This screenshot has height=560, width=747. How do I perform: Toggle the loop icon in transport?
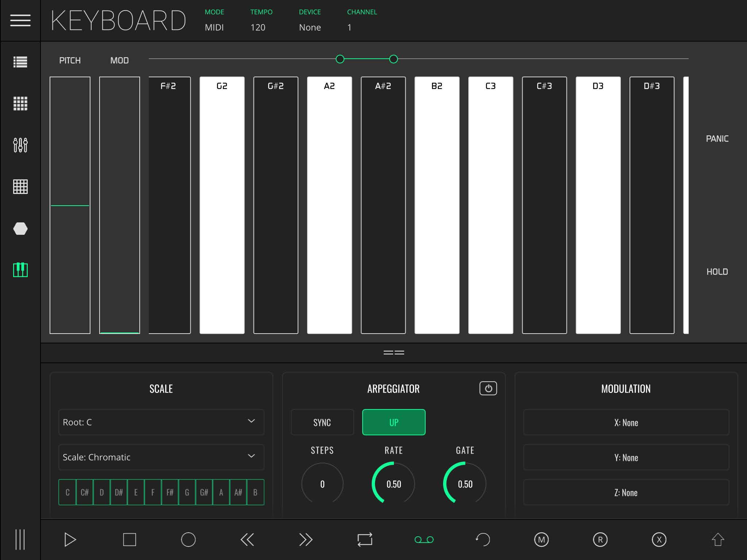(x=365, y=540)
